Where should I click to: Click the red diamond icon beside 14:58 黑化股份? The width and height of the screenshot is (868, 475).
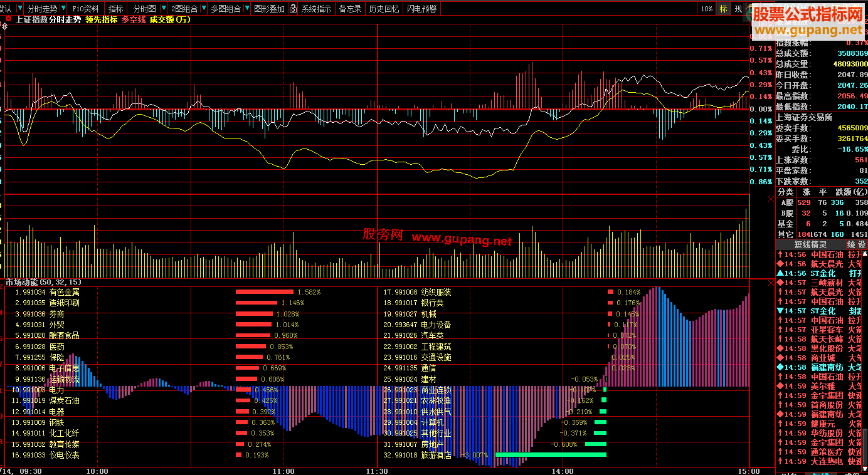pos(780,349)
